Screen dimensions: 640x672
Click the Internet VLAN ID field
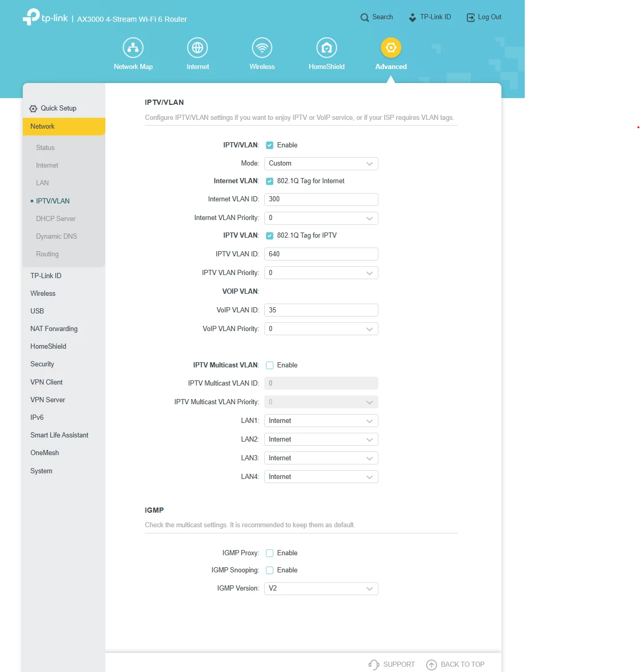[321, 199]
